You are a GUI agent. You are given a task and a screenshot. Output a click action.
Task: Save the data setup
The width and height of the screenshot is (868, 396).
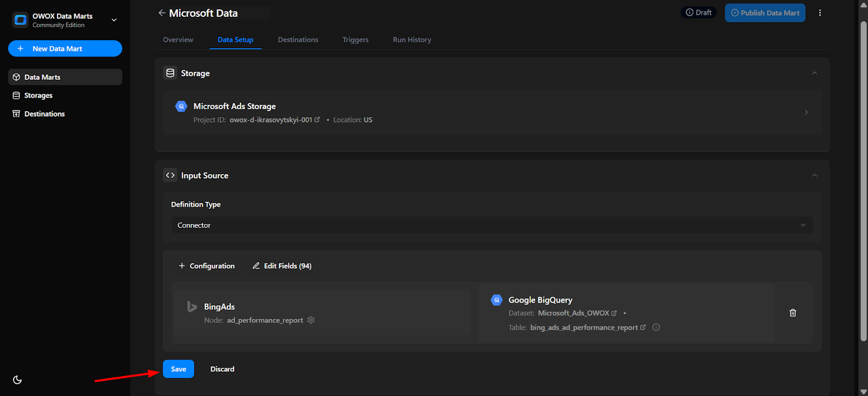(178, 369)
